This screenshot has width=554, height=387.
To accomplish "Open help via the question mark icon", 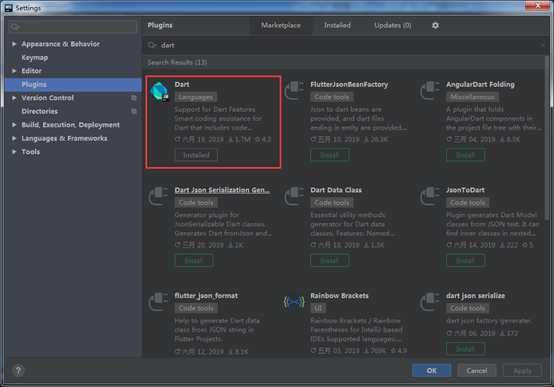I will (18, 370).
